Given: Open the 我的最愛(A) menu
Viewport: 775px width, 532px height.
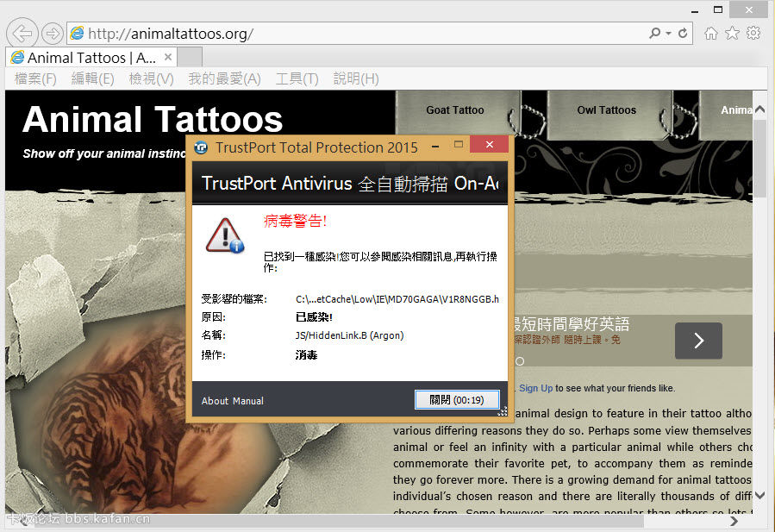Looking at the screenshot, I should 224,78.
